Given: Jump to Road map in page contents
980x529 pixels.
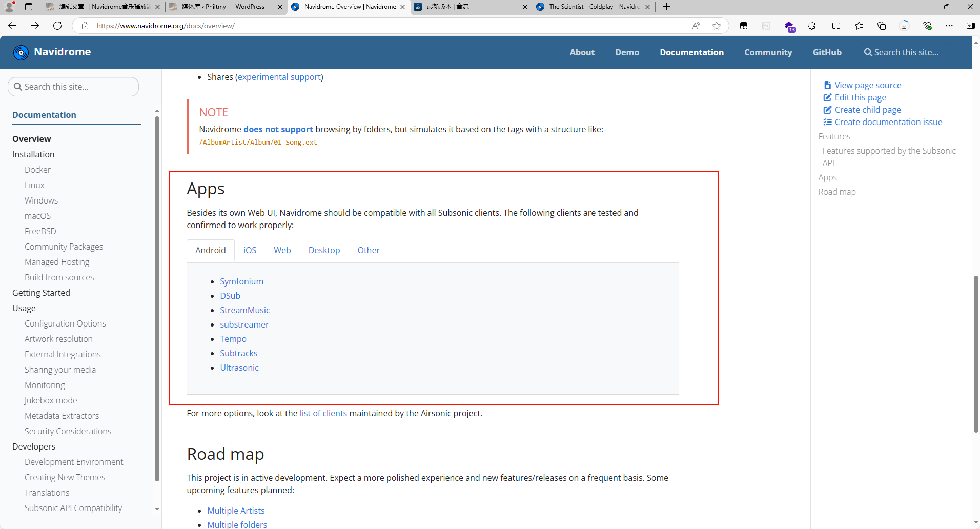Looking at the screenshot, I should tap(837, 192).
